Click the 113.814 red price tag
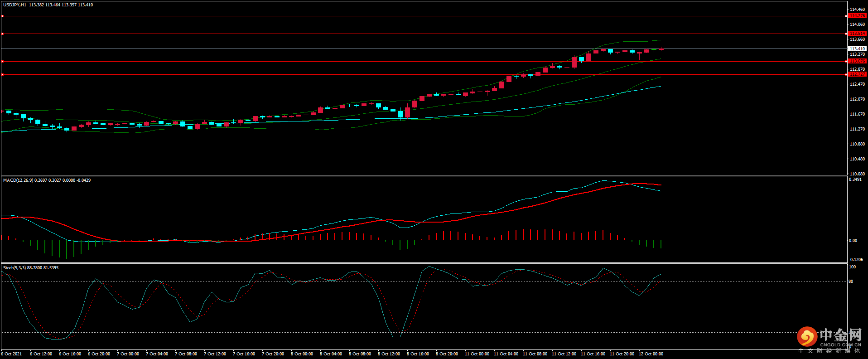The image size is (868, 359). pos(857,34)
